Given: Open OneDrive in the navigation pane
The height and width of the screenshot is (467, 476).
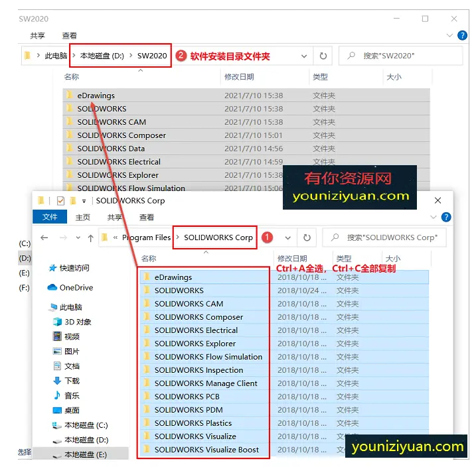Looking at the screenshot, I should (x=70, y=287).
